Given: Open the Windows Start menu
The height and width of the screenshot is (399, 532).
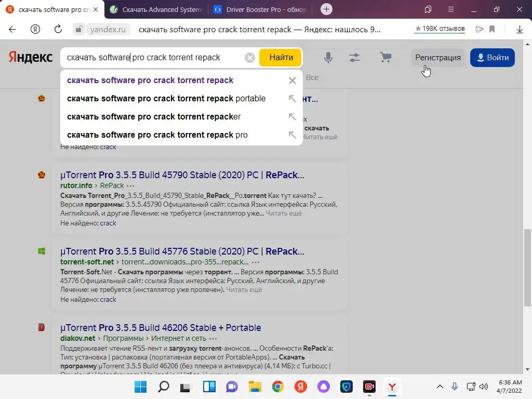Looking at the screenshot, I should pyautogui.click(x=140, y=387).
